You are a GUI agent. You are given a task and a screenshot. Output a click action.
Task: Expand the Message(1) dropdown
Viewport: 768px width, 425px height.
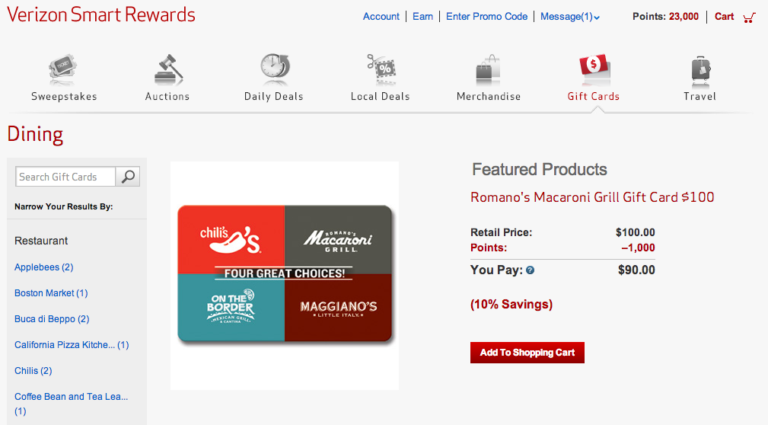[x=570, y=17]
